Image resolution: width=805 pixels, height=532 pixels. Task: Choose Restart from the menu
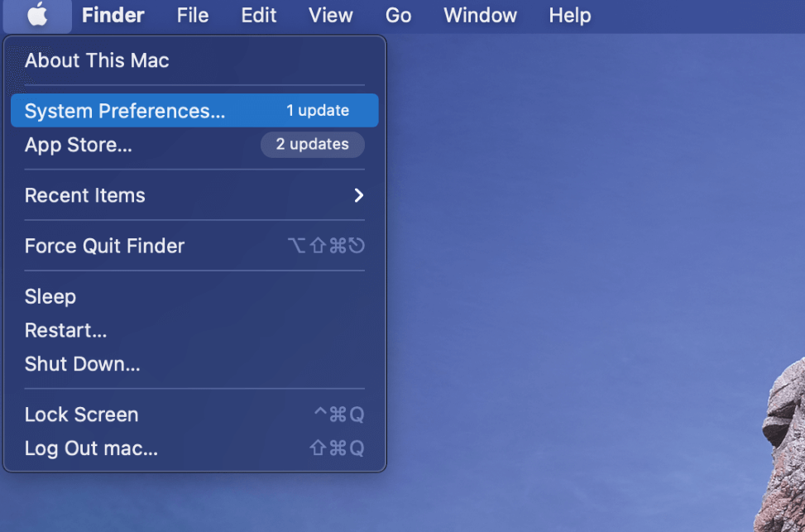coord(194,330)
